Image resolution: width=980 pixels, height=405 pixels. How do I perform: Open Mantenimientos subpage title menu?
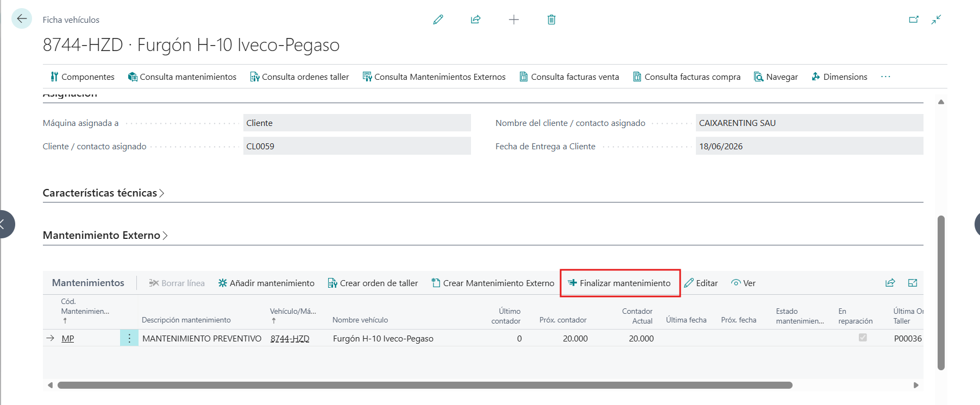point(88,283)
